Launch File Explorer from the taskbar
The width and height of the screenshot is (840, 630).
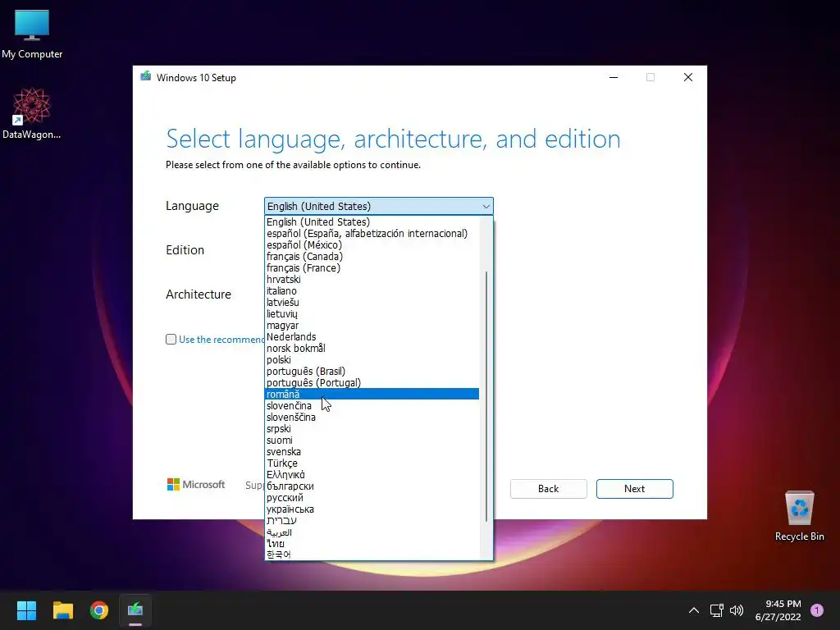click(x=62, y=610)
